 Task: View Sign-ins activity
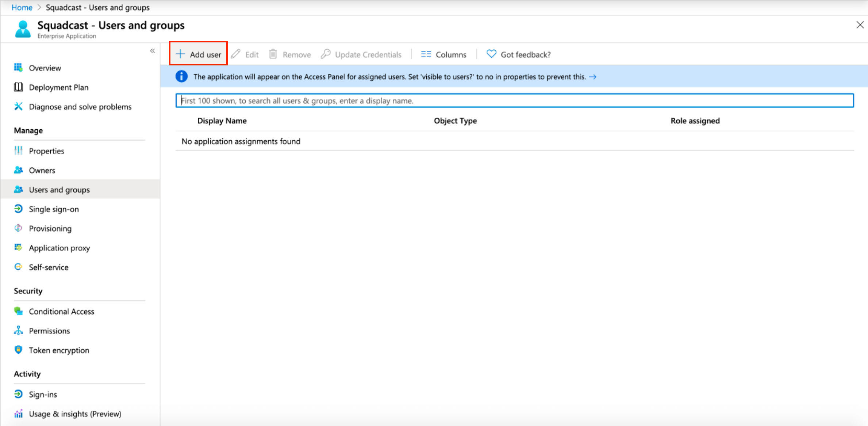tap(43, 394)
